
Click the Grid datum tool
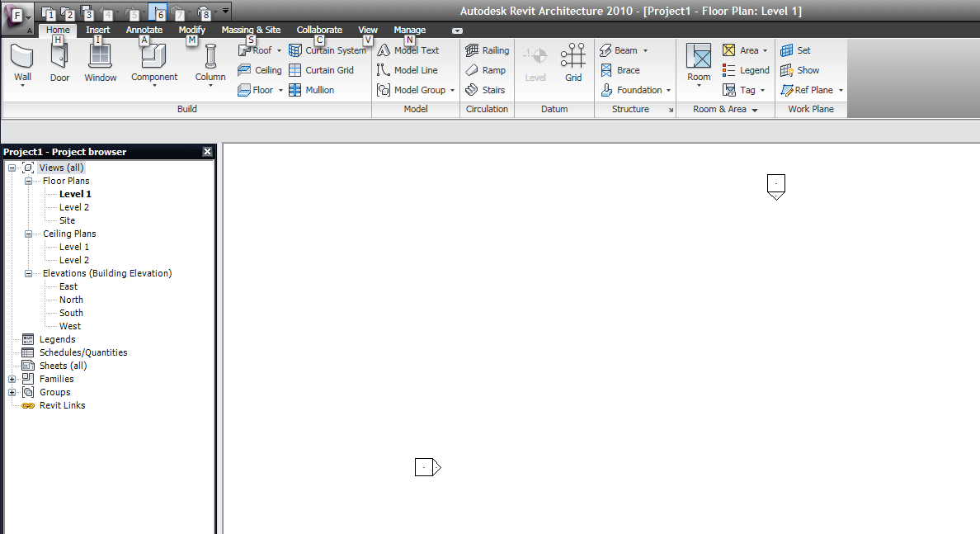(573, 63)
